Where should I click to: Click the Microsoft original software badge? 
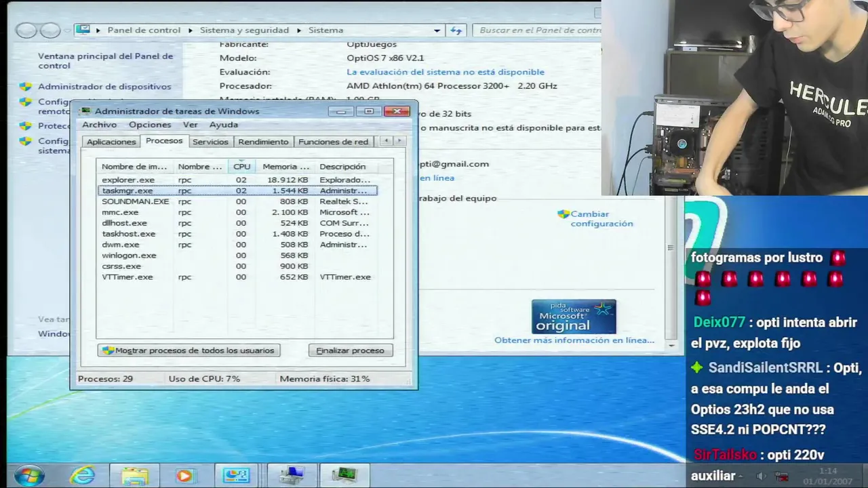tap(574, 317)
